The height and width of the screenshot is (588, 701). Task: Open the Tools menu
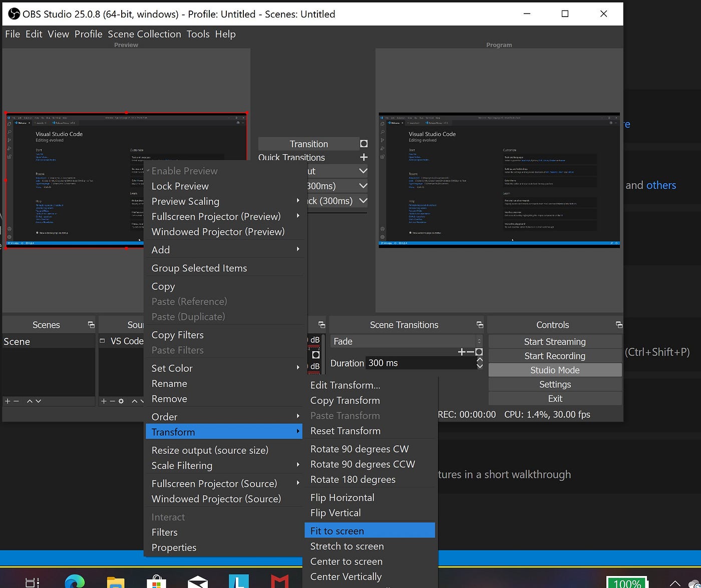[x=198, y=34]
